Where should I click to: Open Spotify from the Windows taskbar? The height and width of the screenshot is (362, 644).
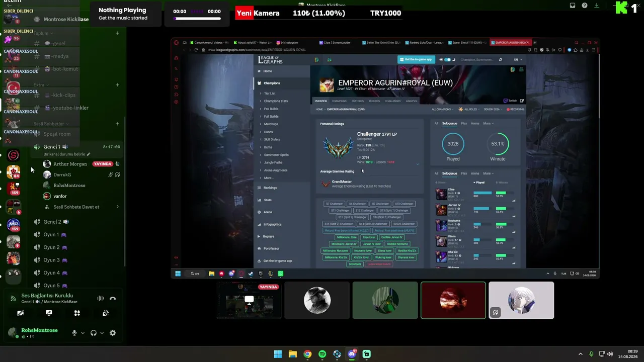pos(323,354)
